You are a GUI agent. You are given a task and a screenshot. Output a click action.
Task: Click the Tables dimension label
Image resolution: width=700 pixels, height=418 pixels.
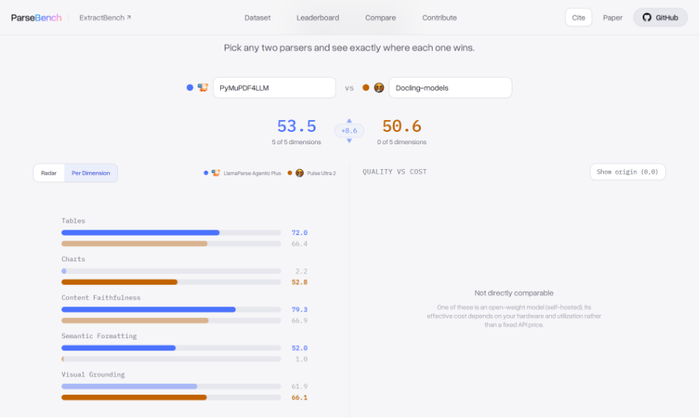tap(73, 221)
